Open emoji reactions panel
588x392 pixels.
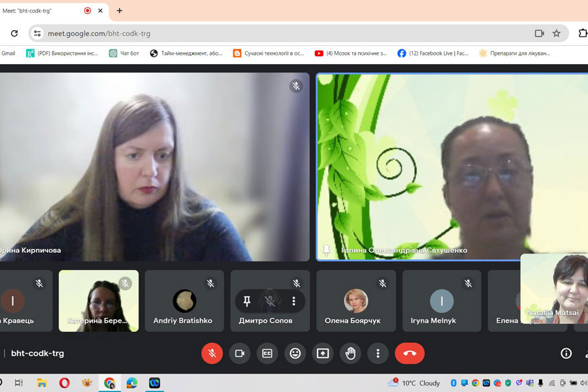tap(295, 353)
